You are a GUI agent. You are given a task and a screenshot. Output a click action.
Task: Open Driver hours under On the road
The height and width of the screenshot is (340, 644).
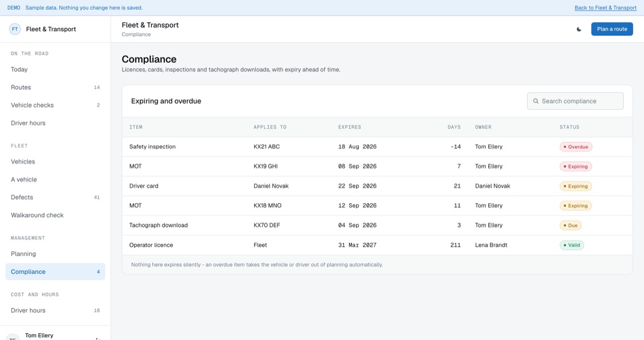[x=55, y=123]
